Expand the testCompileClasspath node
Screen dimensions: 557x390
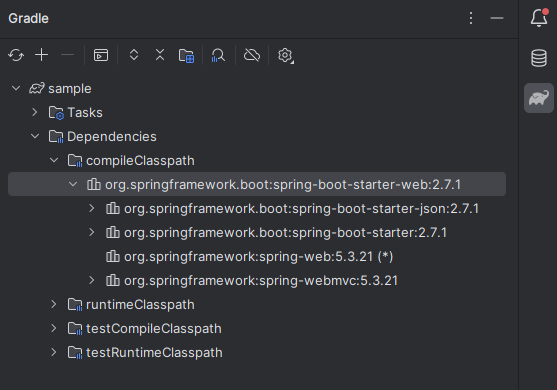(x=54, y=328)
